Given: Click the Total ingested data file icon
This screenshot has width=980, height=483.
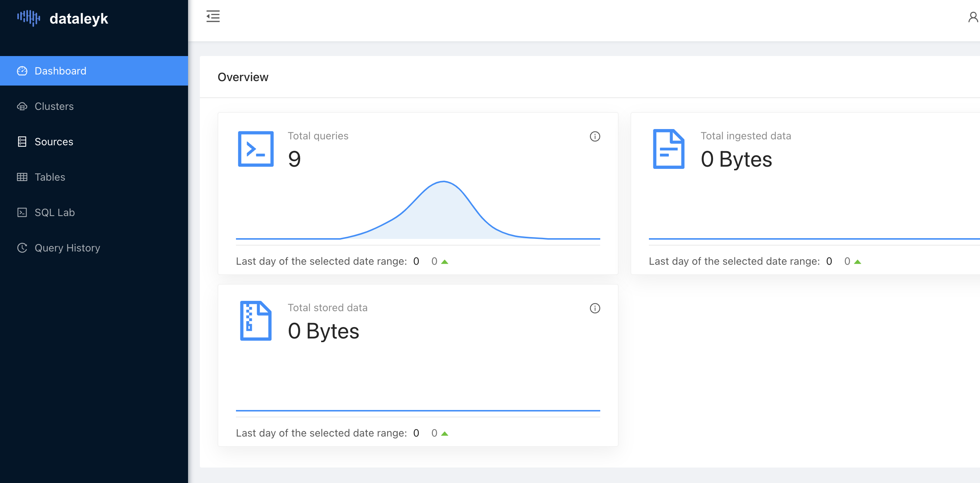Looking at the screenshot, I should (x=668, y=149).
